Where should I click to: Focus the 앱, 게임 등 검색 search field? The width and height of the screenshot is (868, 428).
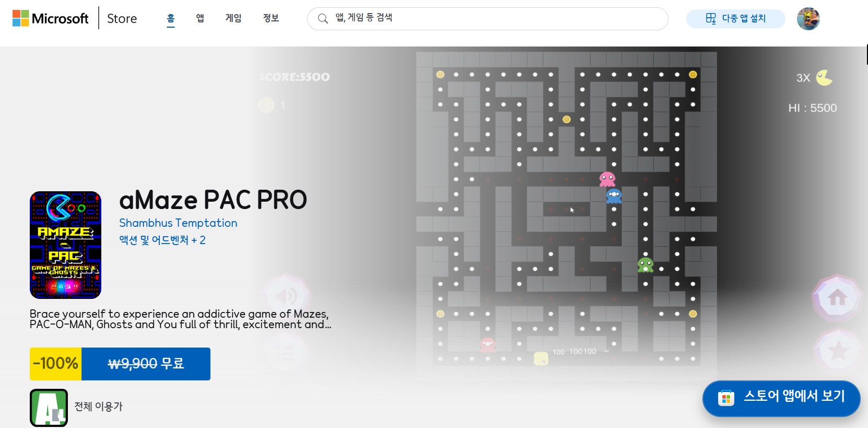pyautogui.click(x=496, y=18)
